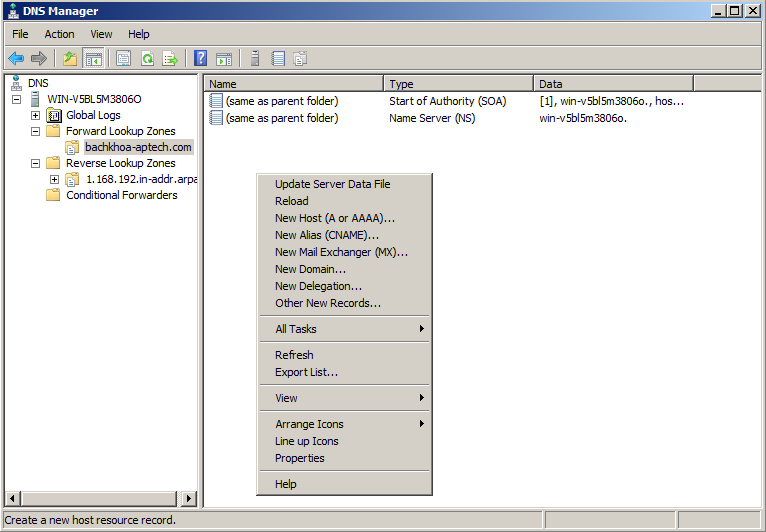
Task: Choose New Domain... entry
Action: coord(344,269)
